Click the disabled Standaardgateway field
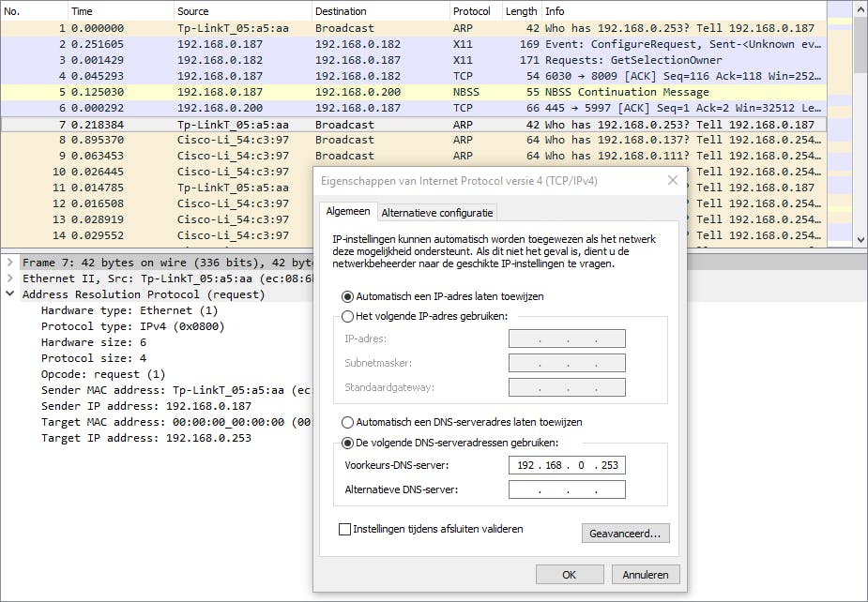This screenshot has width=868, height=602. point(567,387)
